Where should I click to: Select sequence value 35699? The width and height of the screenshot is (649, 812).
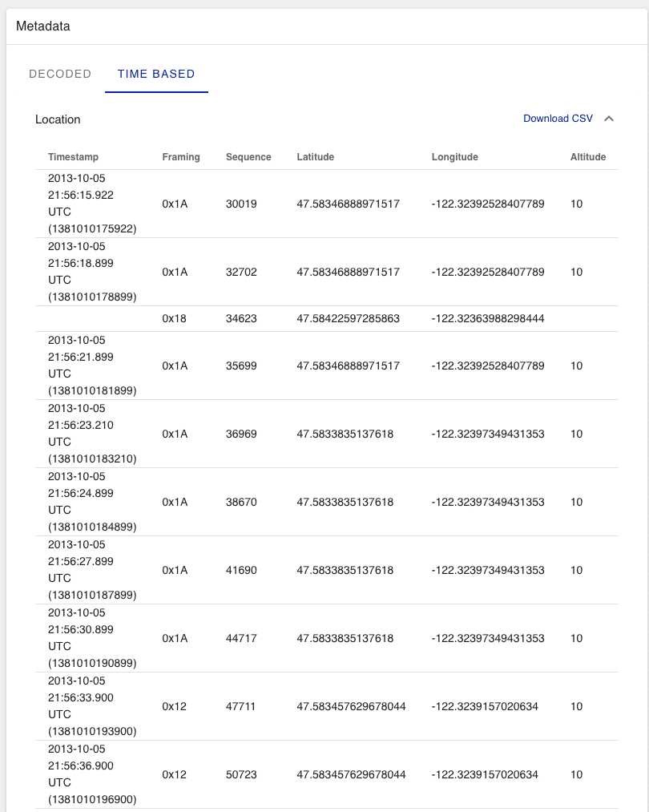click(241, 366)
